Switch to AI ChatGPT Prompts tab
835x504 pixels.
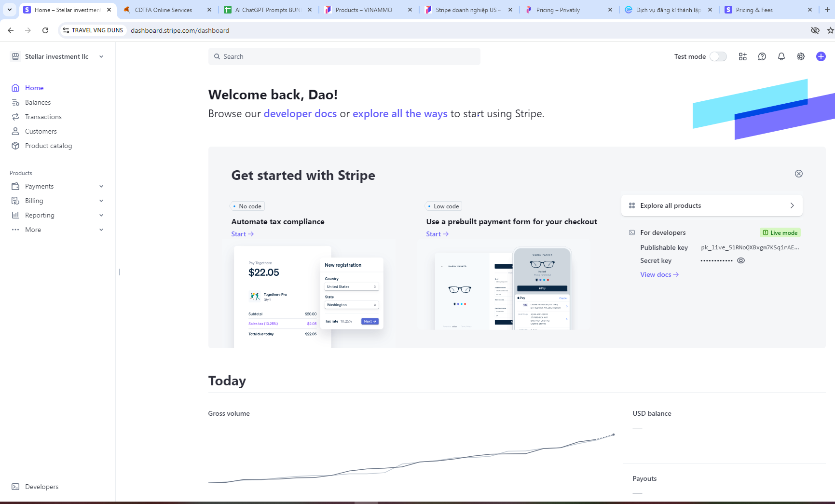click(268, 10)
